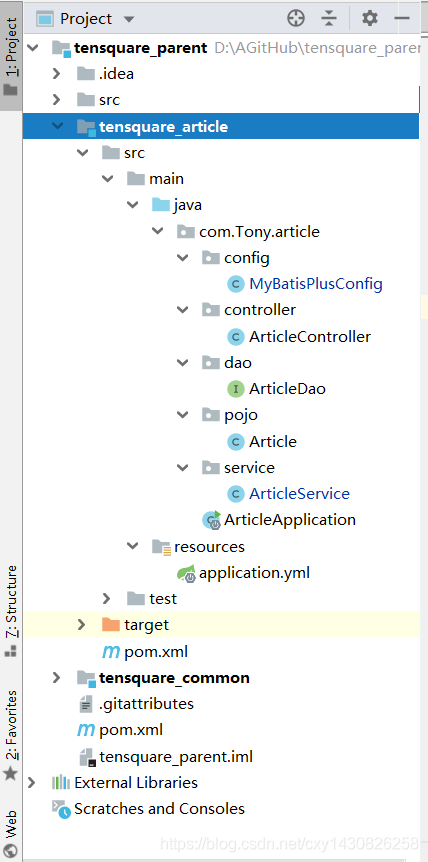
Task: Collapse the pojo package arrow
Action: (182, 415)
